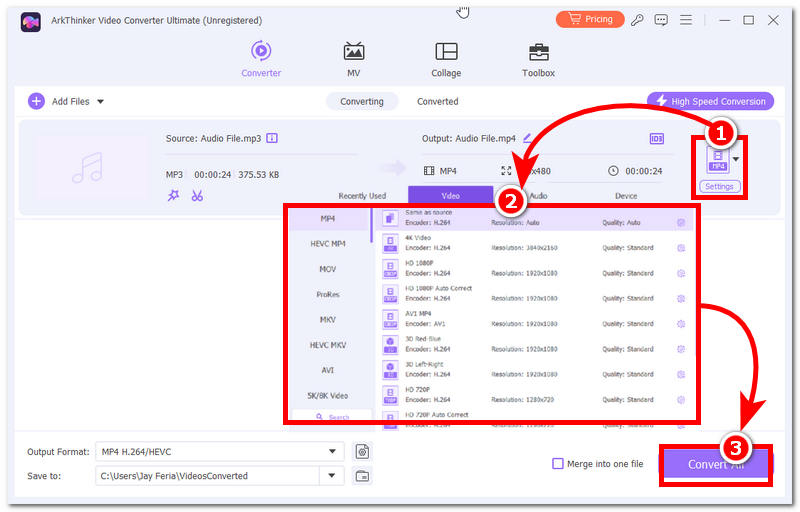
Task: Open gear settings for HD 1080P
Action: tap(681, 273)
